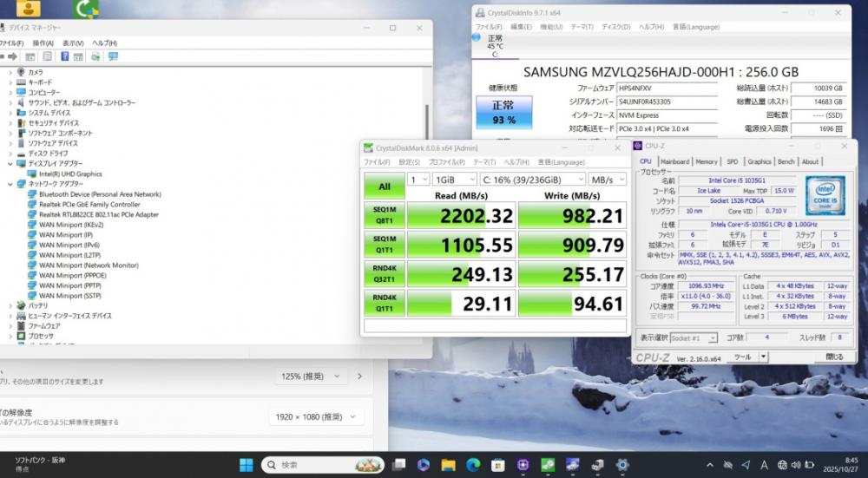The height and width of the screenshot is (478, 868).
Task: Run the SEQ1M Q1T1 benchmark
Action: click(x=385, y=245)
